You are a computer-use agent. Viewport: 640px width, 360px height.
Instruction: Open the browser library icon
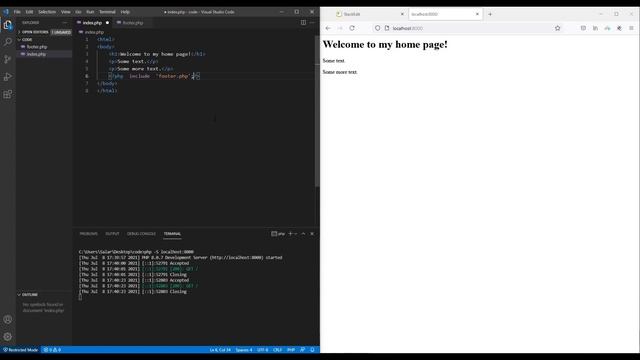[595, 28]
